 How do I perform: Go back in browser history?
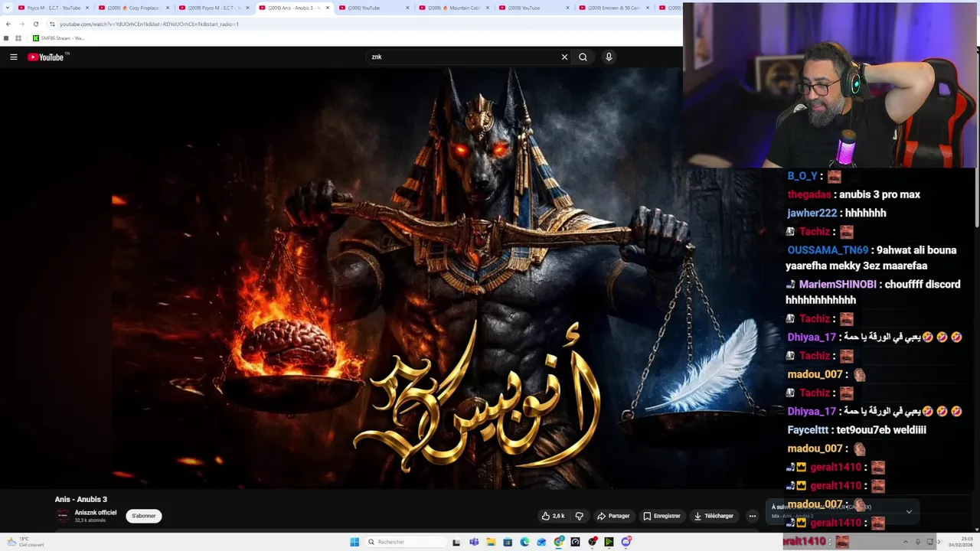click(x=8, y=24)
